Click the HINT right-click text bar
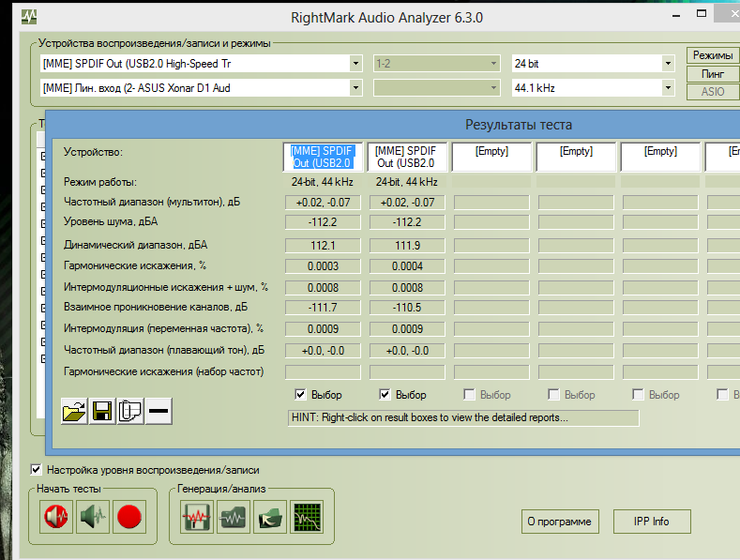740x560 pixels. click(x=463, y=417)
